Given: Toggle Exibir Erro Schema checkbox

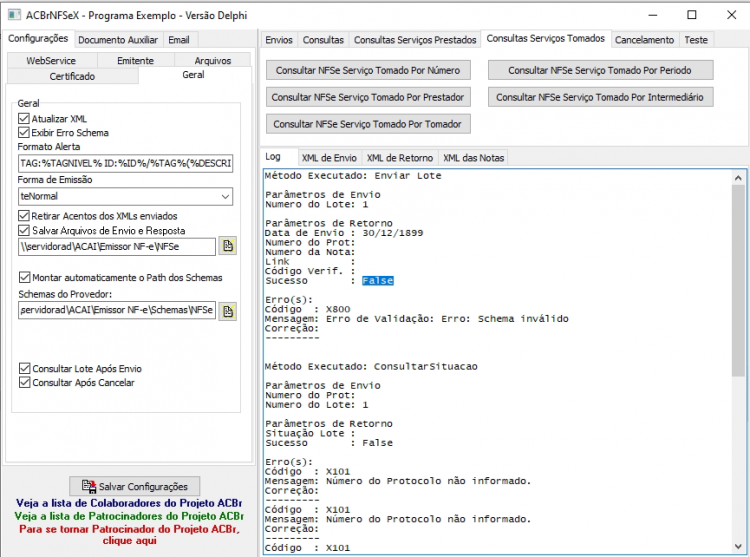Looking at the screenshot, I should pyautogui.click(x=24, y=132).
